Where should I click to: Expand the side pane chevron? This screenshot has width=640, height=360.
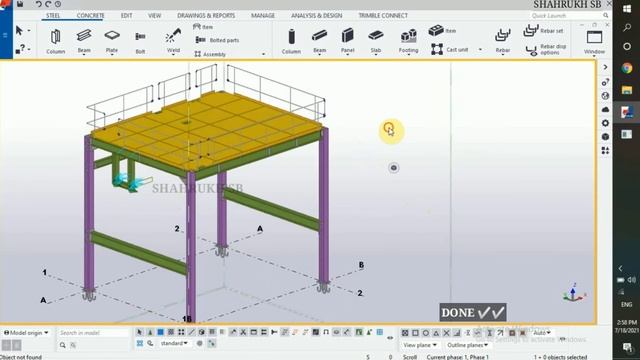click(x=605, y=67)
